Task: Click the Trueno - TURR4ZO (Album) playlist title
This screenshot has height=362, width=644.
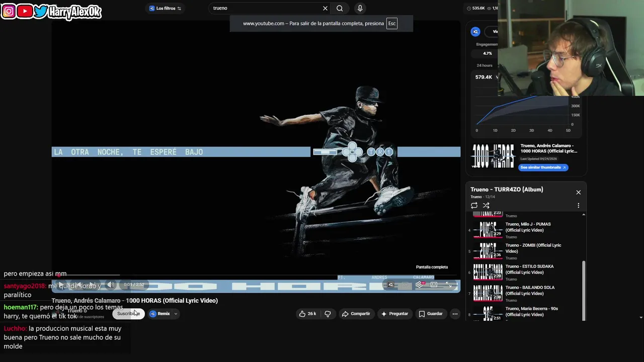Action: (x=507, y=190)
